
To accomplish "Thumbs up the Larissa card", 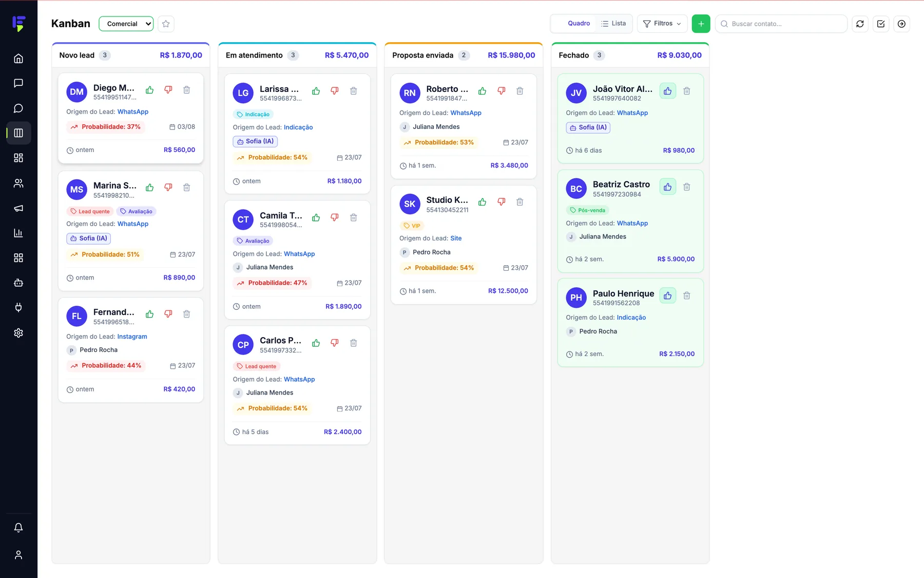I will 316,91.
